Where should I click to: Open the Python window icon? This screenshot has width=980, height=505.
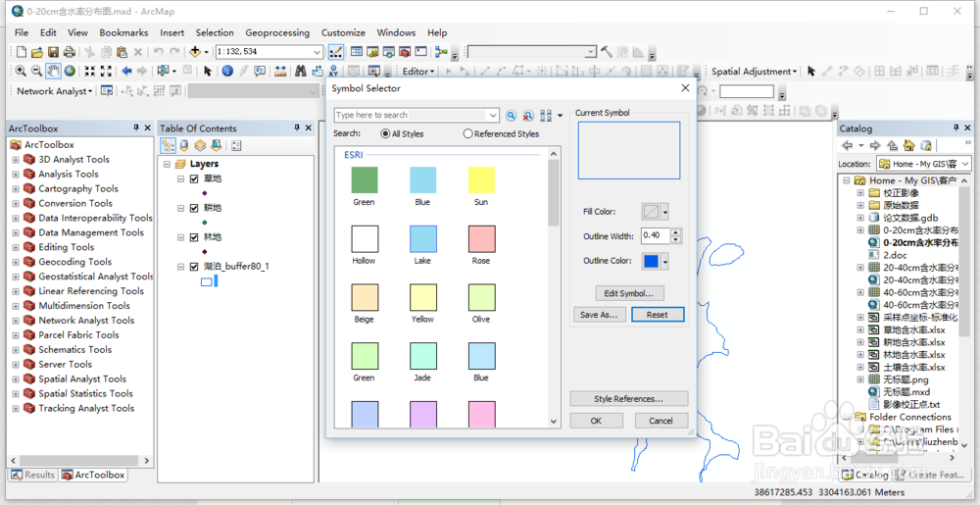[420, 51]
